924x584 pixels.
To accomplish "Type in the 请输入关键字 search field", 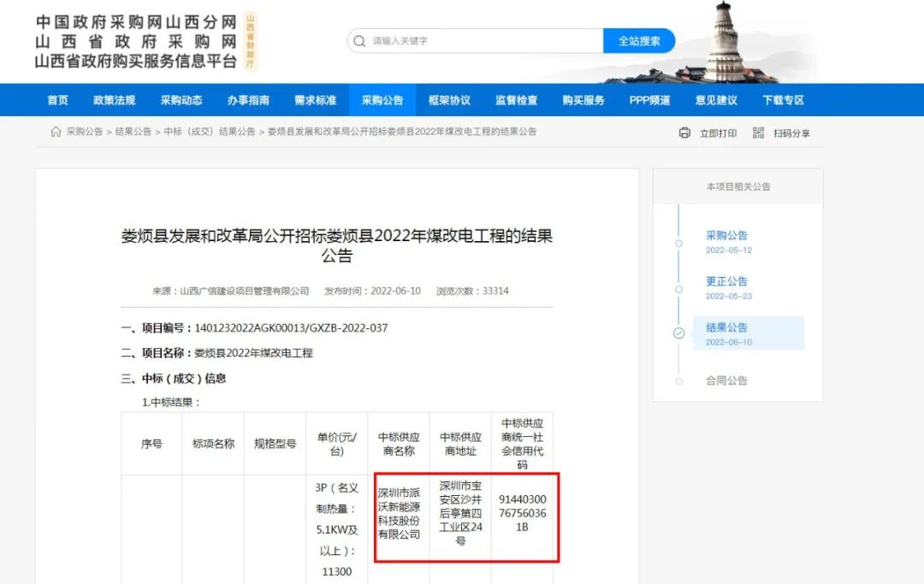I will (x=483, y=41).
